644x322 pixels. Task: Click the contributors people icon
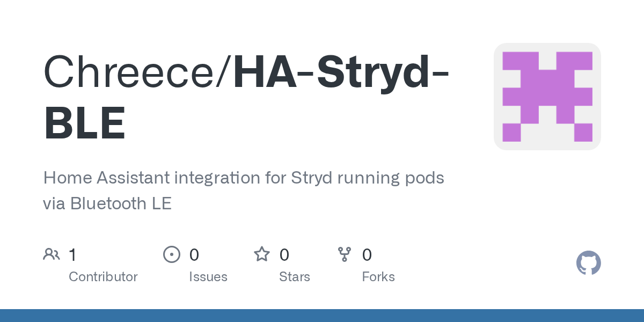[52, 254]
